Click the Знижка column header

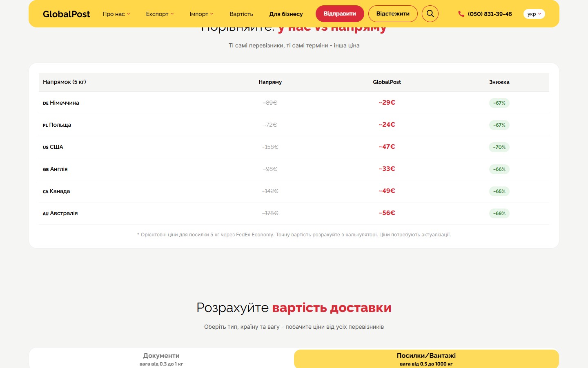pyautogui.click(x=499, y=82)
